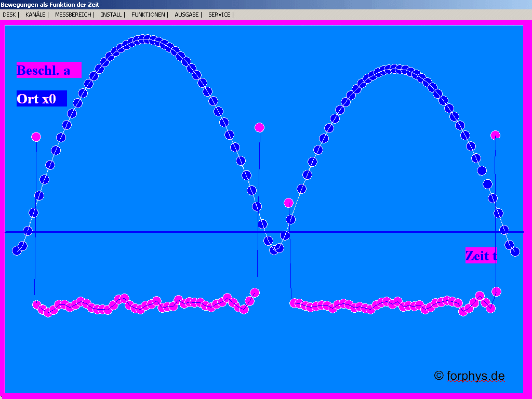Click the last blue data point at far right
The width and height of the screenshot is (532, 399).
click(515, 251)
